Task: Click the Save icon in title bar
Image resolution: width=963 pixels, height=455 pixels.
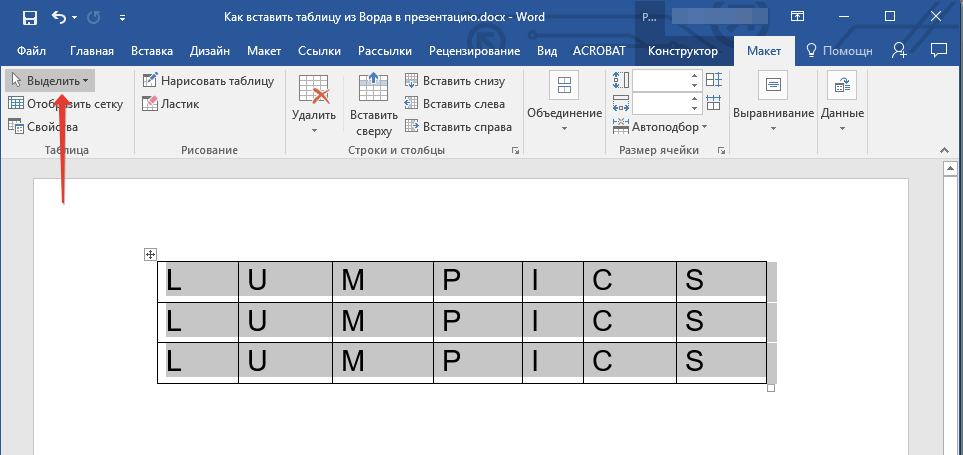Action: pyautogui.click(x=29, y=17)
